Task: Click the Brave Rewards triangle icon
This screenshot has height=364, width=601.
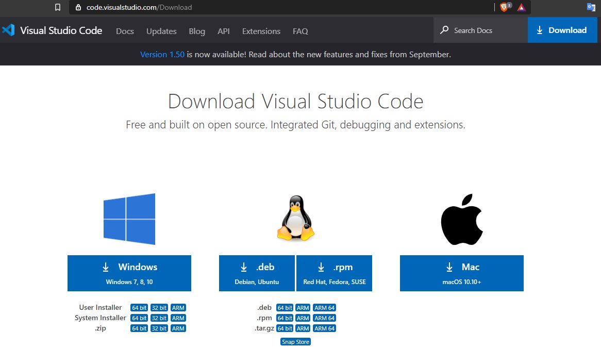Action: click(x=521, y=7)
